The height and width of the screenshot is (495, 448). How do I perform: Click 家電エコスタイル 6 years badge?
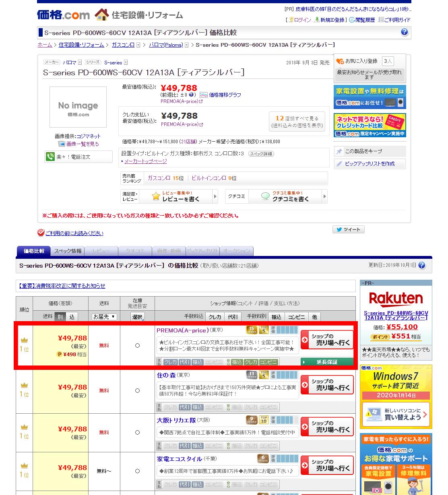coord(263,459)
